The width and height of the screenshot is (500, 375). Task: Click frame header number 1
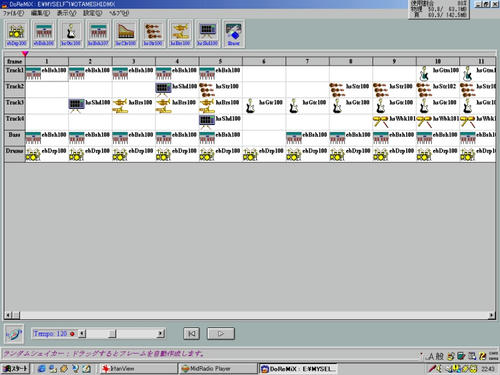[47, 61]
